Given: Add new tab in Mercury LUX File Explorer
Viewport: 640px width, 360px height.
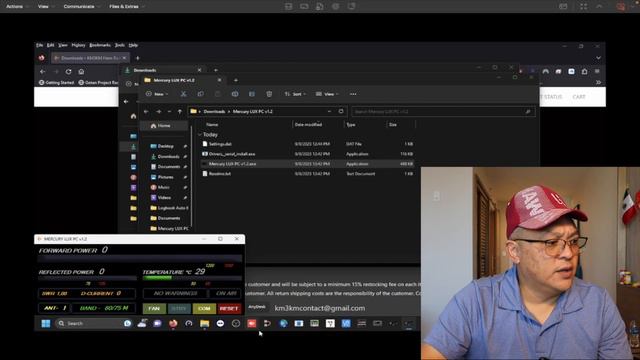Looking at the screenshot, I should (x=236, y=80).
